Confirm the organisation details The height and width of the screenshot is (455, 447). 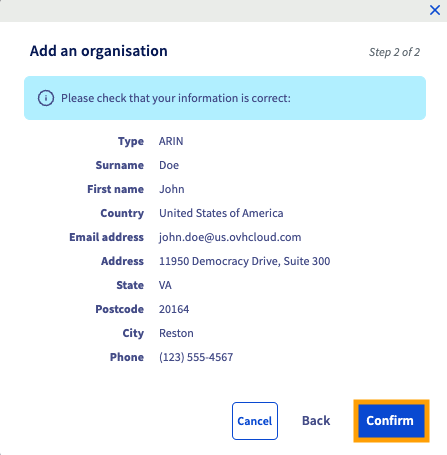391,421
